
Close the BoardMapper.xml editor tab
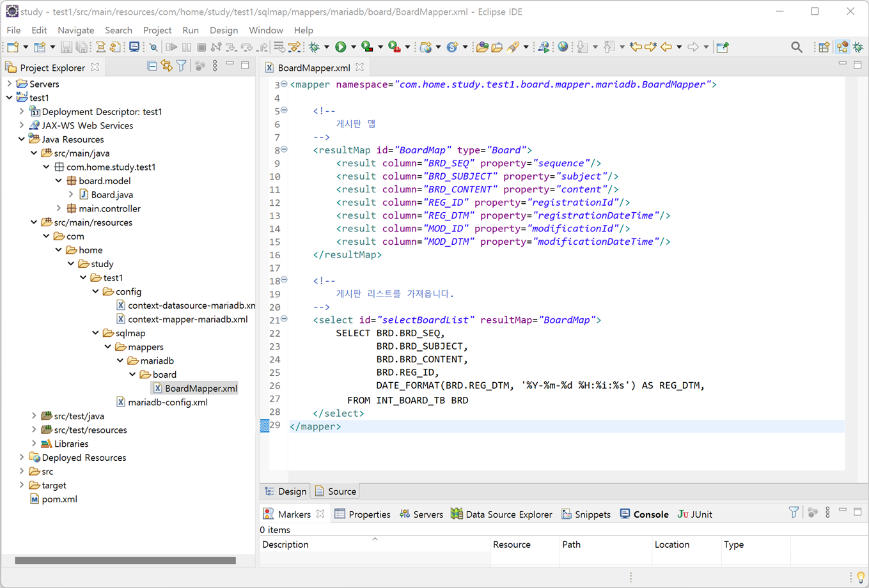(360, 67)
